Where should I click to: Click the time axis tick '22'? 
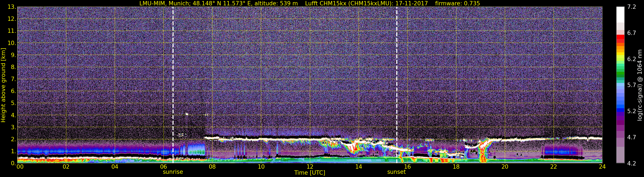tap(554, 167)
